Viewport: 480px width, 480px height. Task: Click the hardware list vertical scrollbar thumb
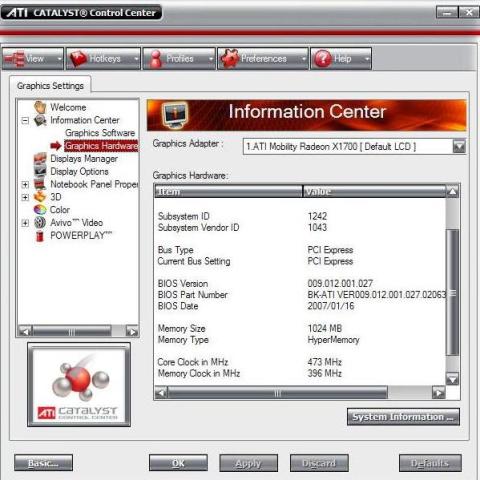tap(452, 292)
